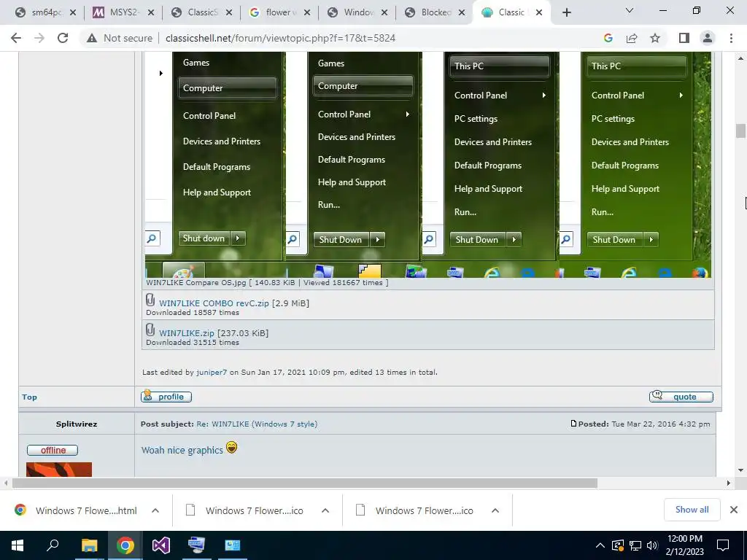
Task: Click the paperclip icon beside WIN7LIKE COMBO revC.zip
Action: [x=150, y=300]
